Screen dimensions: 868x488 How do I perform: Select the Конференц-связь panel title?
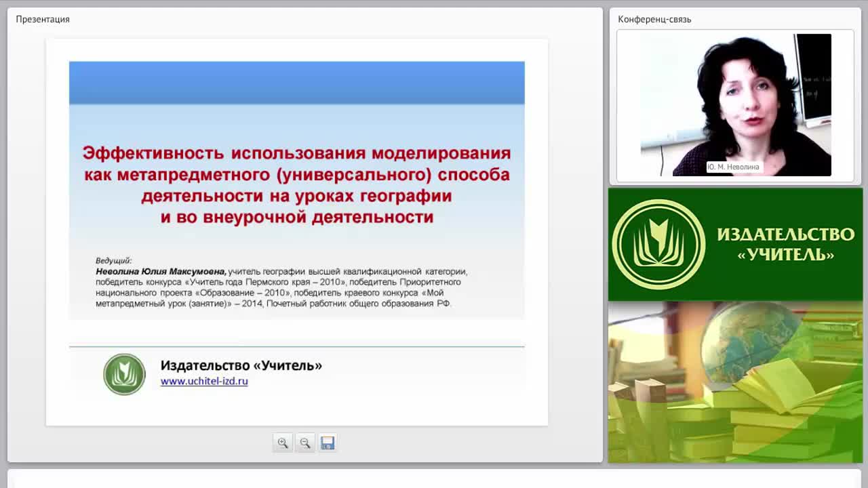point(654,19)
